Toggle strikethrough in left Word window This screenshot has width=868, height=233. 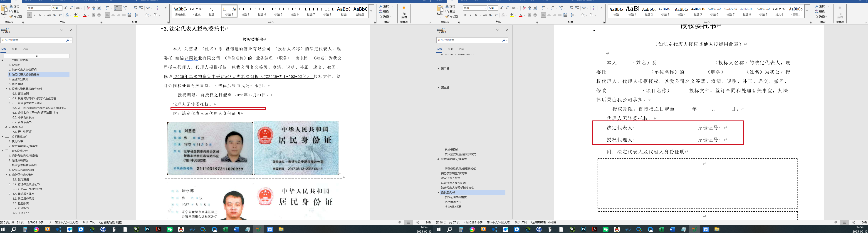(x=49, y=15)
